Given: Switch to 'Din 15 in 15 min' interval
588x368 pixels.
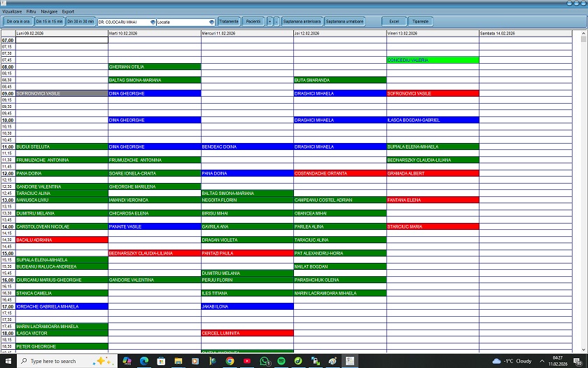Looking at the screenshot, I should click(x=49, y=22).
